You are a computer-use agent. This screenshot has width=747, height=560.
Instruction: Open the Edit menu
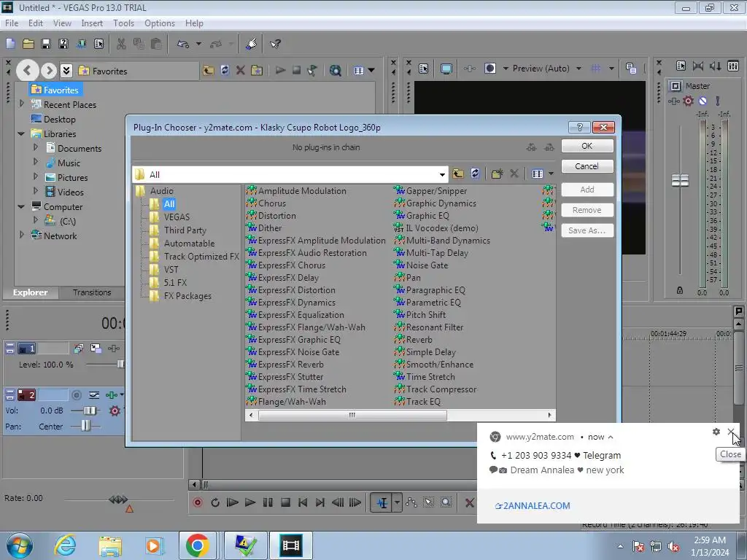[x=36, y=23]
